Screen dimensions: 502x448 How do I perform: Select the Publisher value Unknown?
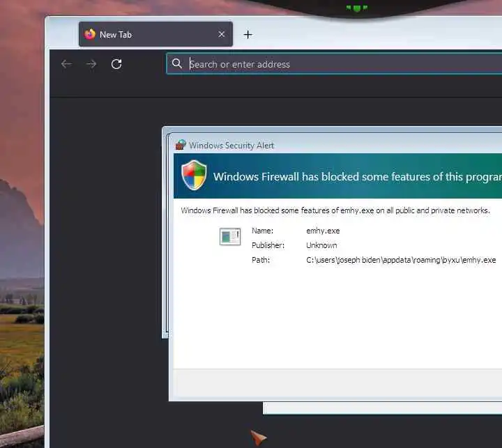(x=321, y=245)
